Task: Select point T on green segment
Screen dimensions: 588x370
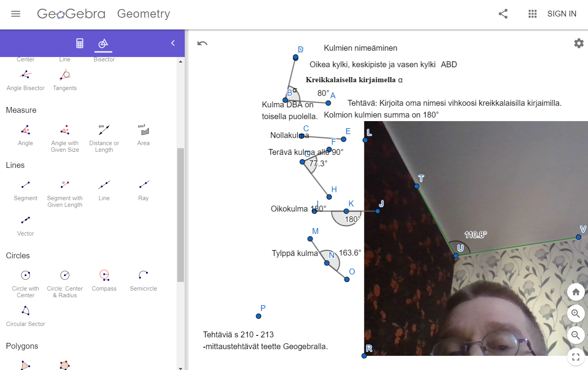Action: click(417, 186)
